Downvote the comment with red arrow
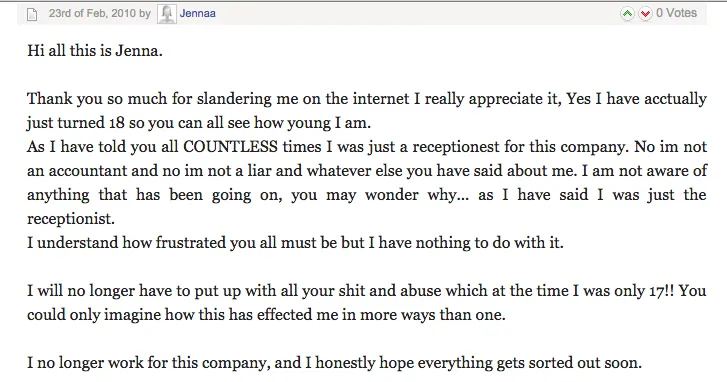Screen dimensions: 727x382 click(x=645, y=13)
